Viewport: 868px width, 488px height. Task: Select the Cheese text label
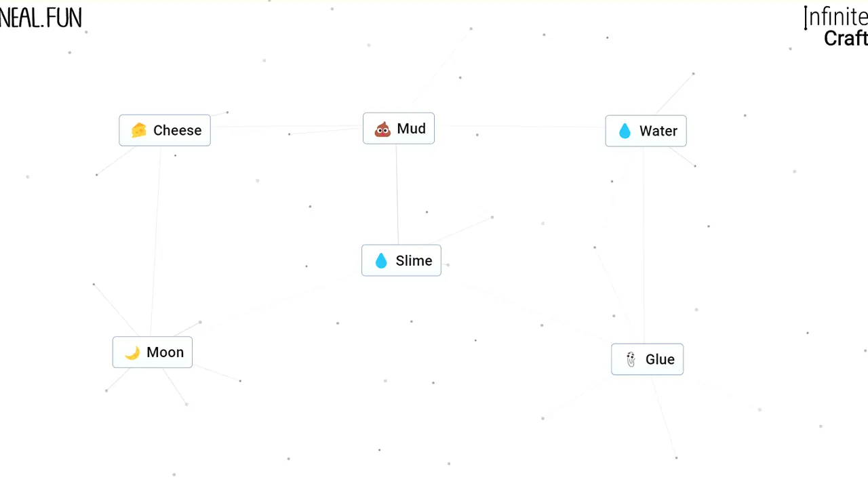177,130
